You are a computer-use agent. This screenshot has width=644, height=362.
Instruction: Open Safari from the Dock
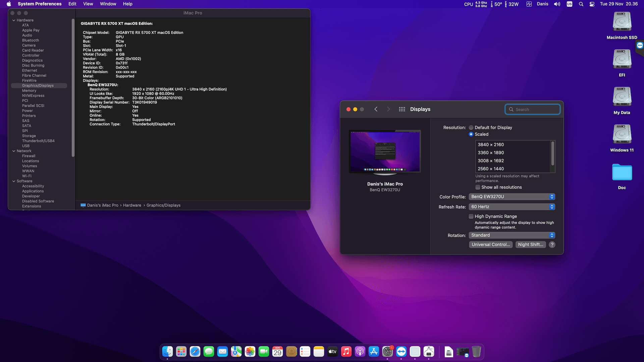pyautogui.click(x=195, y=351)
